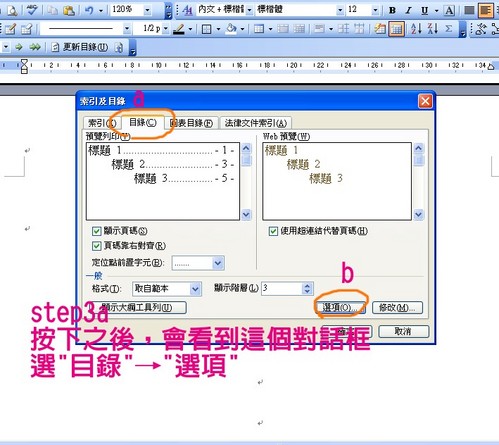
Task: Uncheck the 顯示頁碼 checkbox
Action: 96,231
